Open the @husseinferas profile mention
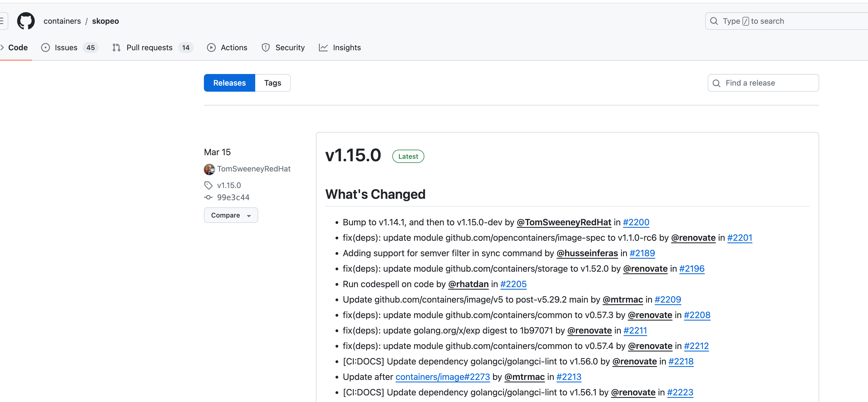Image resolution: width=868 pixels, height=402 pixels. (x=587, y=253)
